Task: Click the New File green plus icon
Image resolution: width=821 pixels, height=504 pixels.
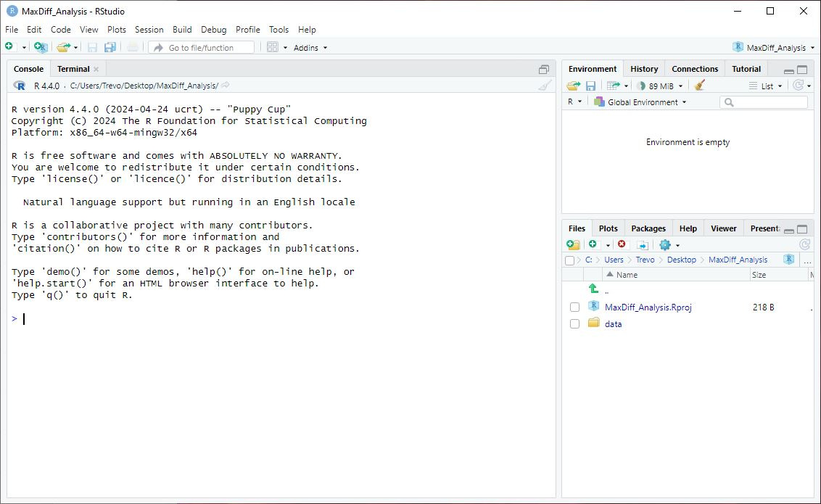Action: [x=9, y=46]
